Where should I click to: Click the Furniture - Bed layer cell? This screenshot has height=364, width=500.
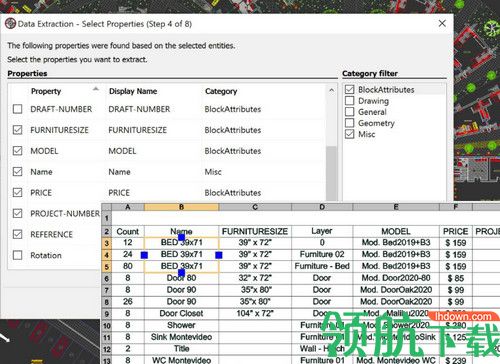point(322,266)
